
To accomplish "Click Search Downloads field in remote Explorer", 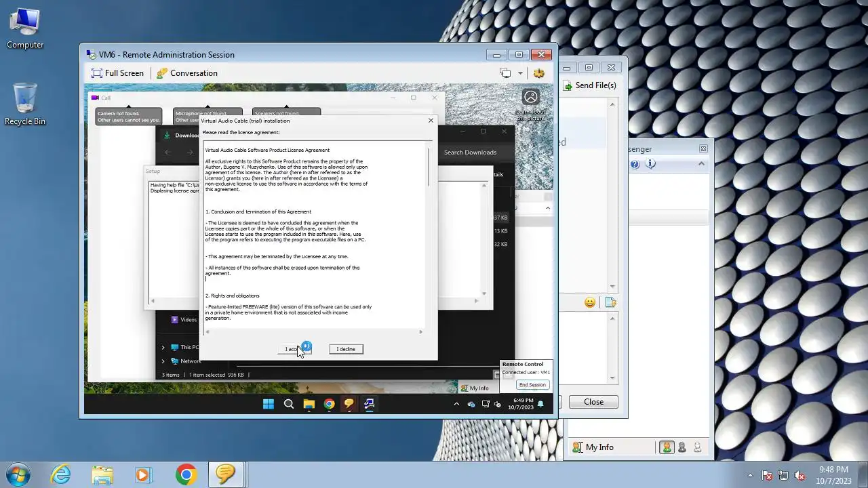I will [471, 152].
